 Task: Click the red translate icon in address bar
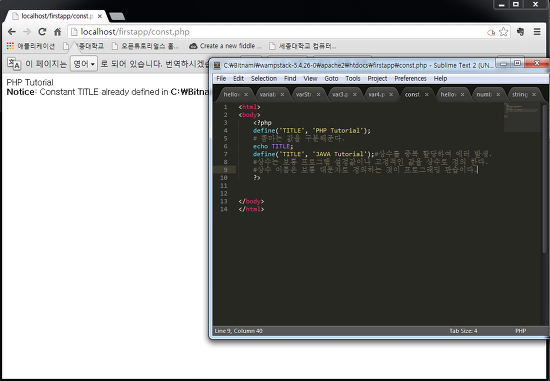[x=491, y=32]
